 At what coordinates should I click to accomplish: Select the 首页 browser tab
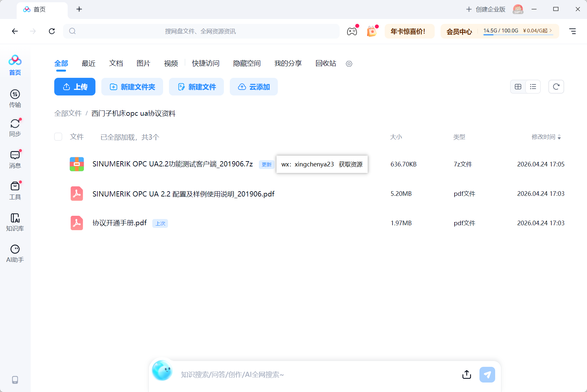[x=42, y=10]
